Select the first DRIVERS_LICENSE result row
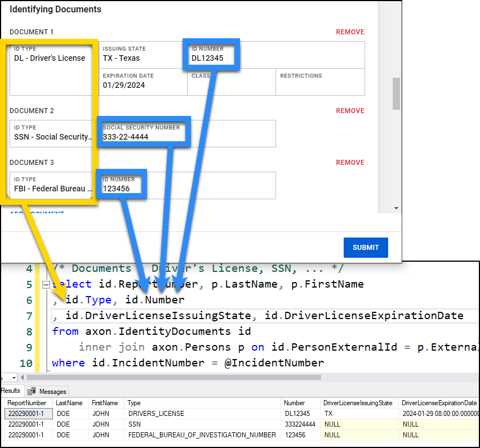The height and width of the screenshot is (448, 480). 141,414
